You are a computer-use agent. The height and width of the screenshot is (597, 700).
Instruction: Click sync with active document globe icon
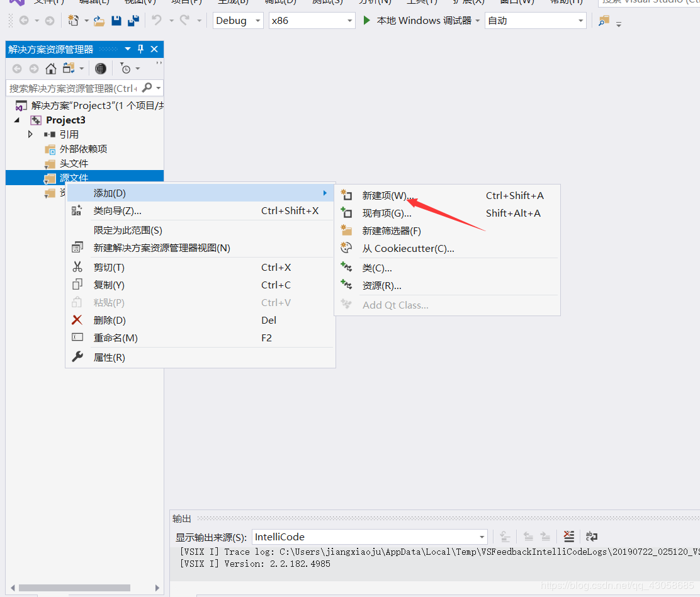101,69
